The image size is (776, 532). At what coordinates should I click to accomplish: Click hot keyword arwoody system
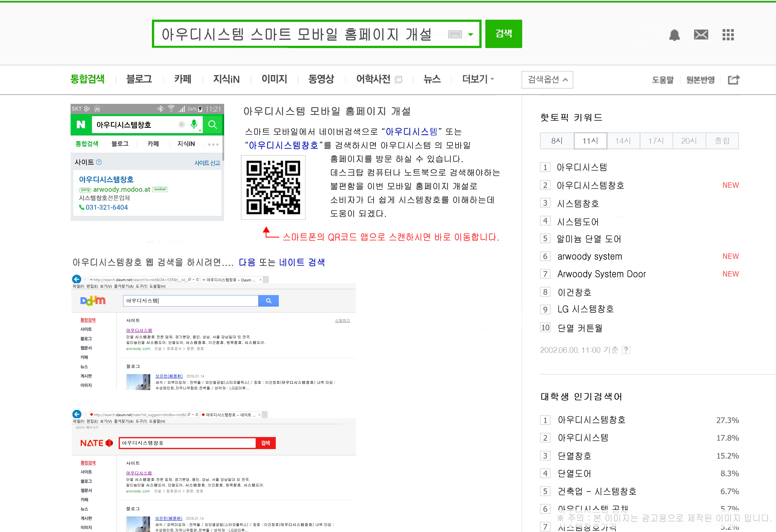[590, 256]
